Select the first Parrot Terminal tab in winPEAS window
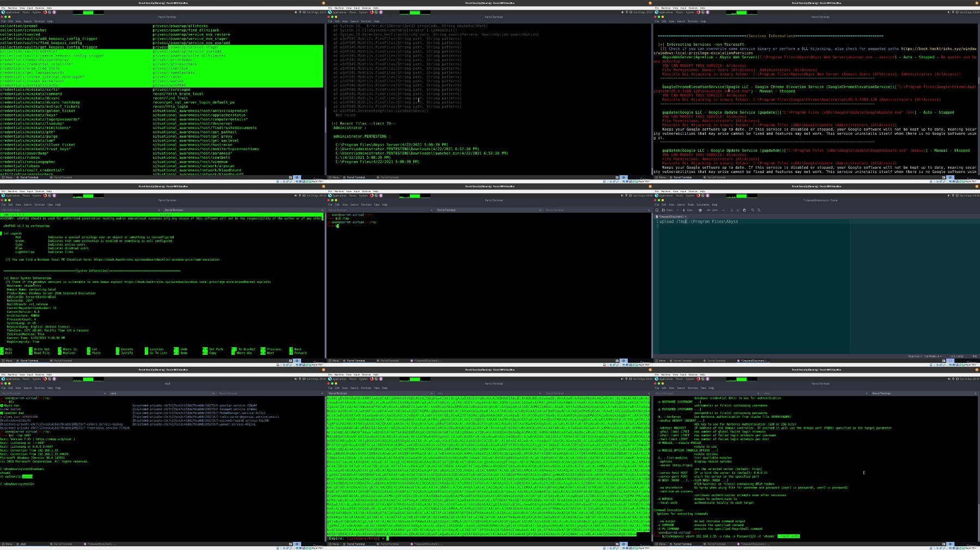The height and width of the screenshot is (550, 980). [x=81, y=210]
